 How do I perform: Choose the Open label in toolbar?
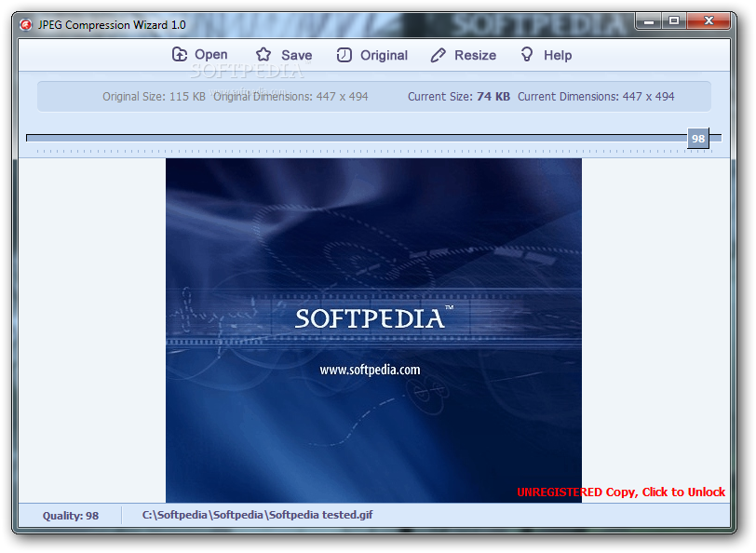coord(211,55)
